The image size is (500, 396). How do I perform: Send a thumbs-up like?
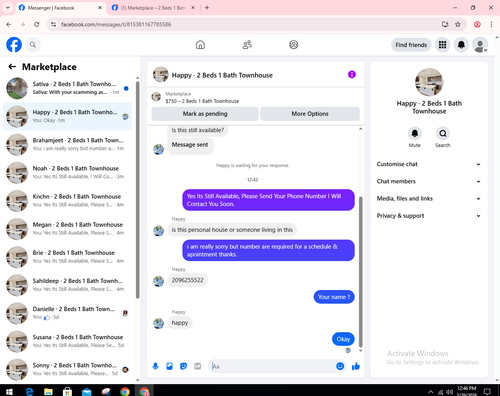click(x=356, y=366)
